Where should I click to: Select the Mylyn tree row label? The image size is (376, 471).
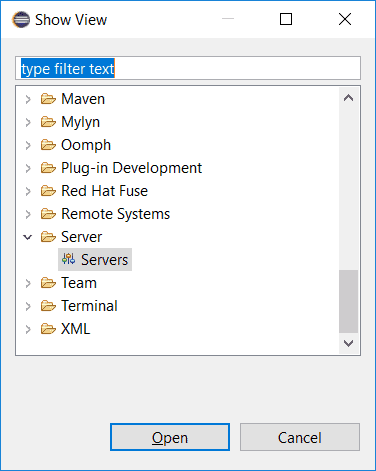click(80, 122)
